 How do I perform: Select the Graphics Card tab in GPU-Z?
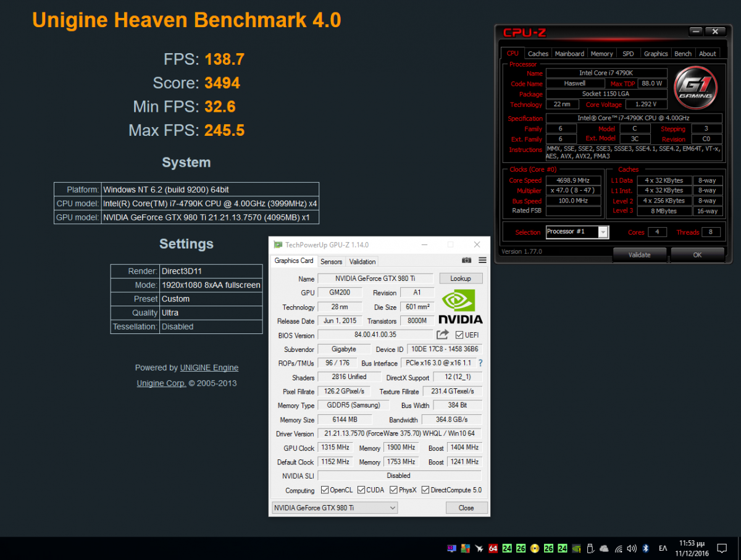tap(295, 261)
